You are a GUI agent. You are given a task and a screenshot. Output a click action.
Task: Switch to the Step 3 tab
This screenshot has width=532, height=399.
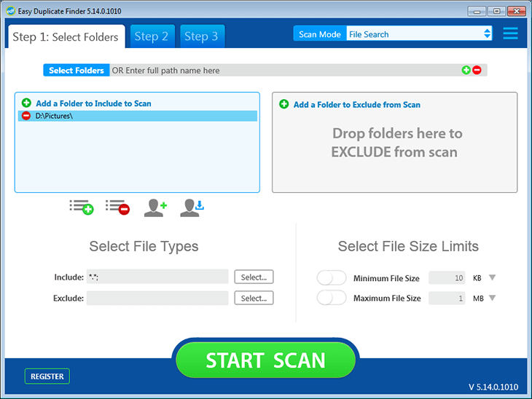coord(202,36)
